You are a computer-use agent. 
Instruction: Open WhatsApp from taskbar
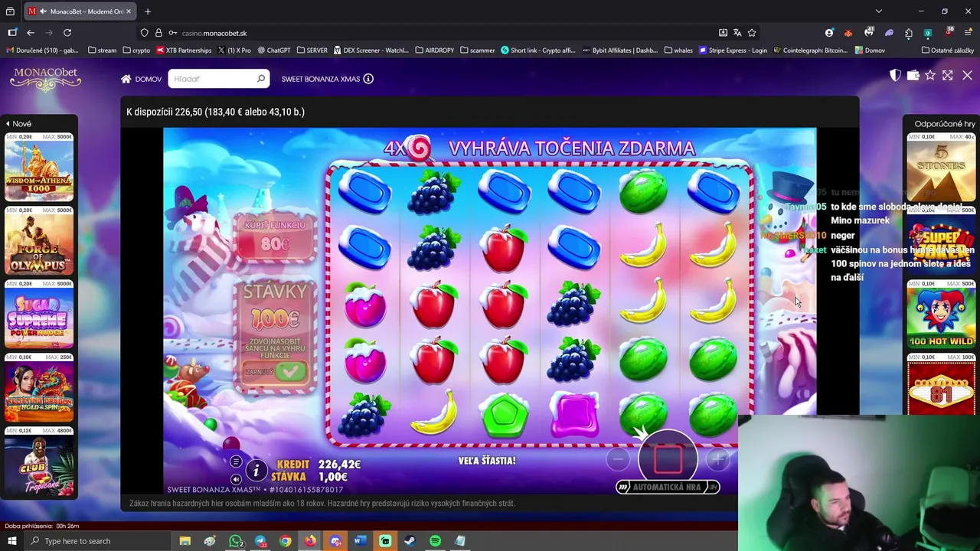(236, 541)
